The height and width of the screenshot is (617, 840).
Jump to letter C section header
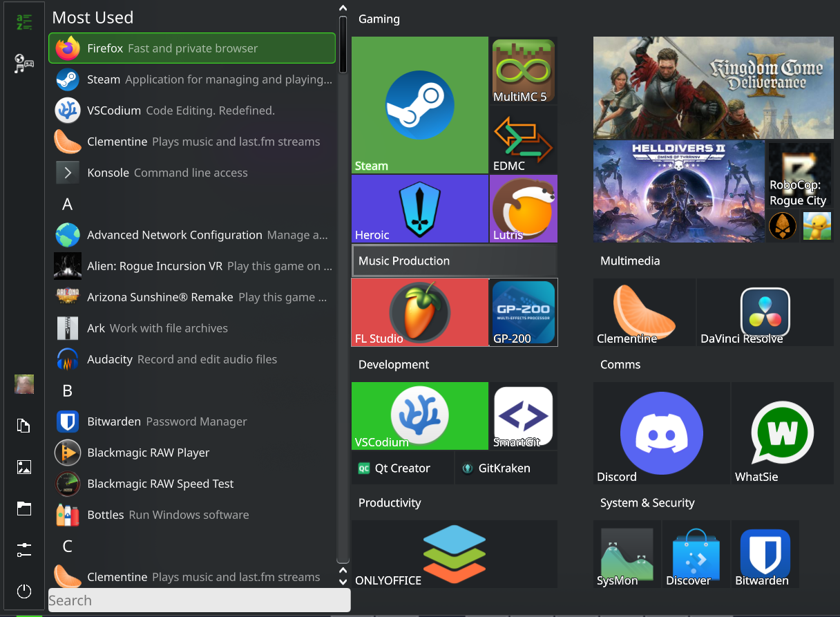pyautogui.click(x=67, y=547)
